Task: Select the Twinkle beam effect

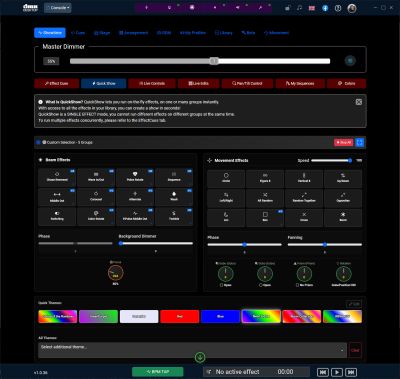Action: pos(174,217)
